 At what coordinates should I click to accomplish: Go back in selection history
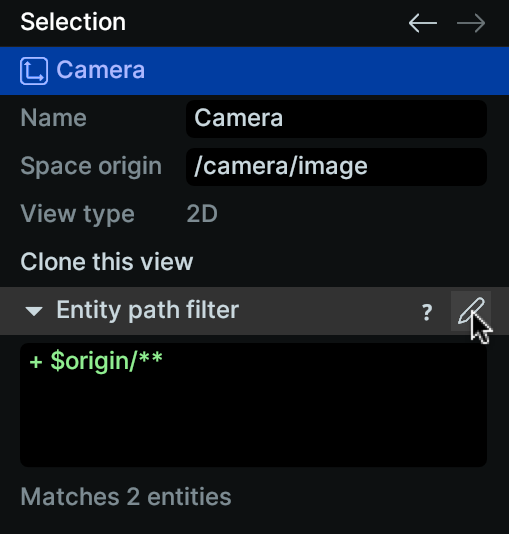click(x=423, y=23)
